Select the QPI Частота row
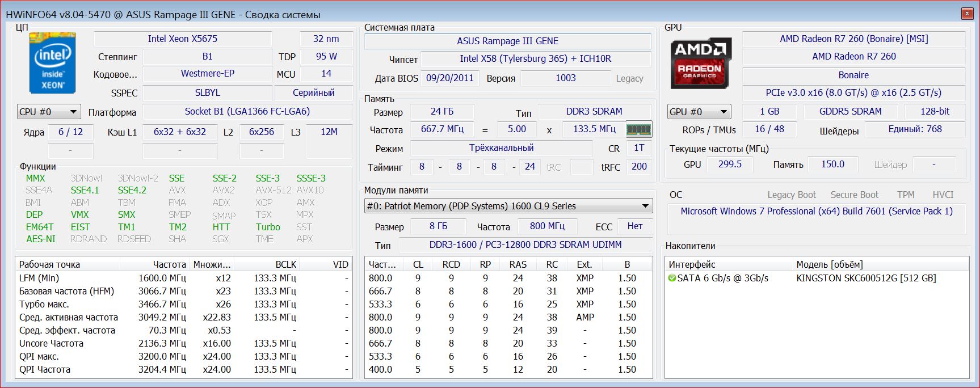The height and width of the screenshot is (388, 980). 184,369
